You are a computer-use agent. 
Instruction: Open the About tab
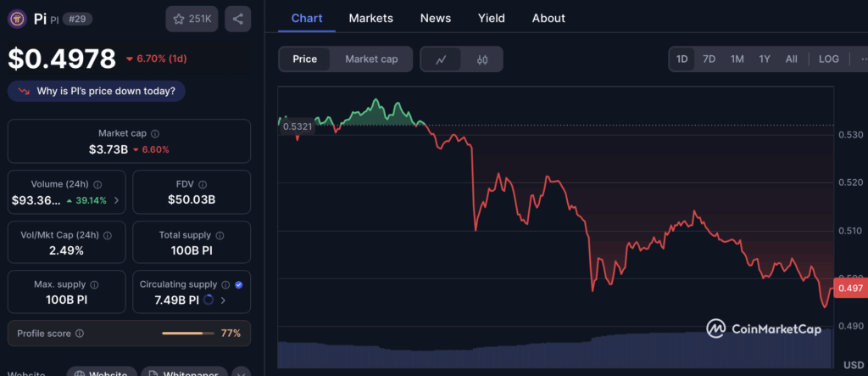[x=548, y=19]
